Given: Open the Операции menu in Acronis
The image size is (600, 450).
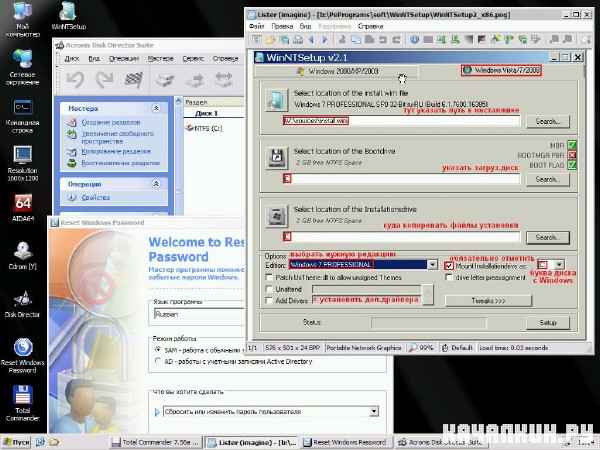Looking at the screenshot, I should [124, 59].
